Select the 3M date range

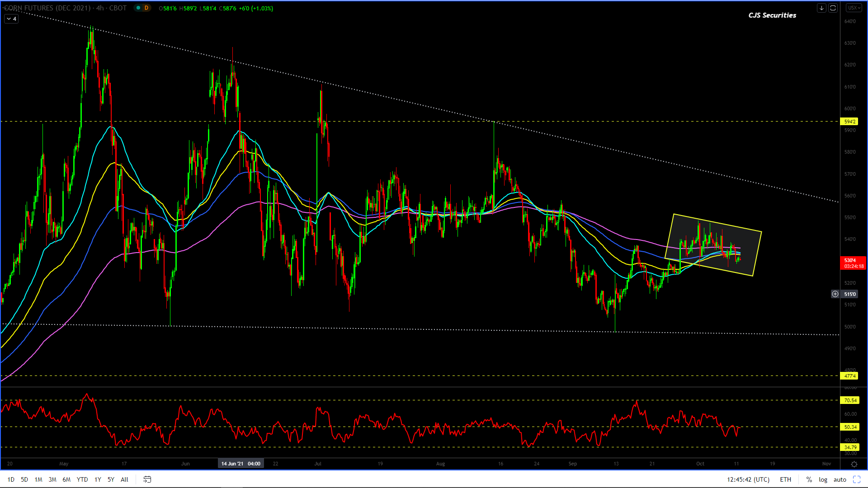click(x=52, y=479)
